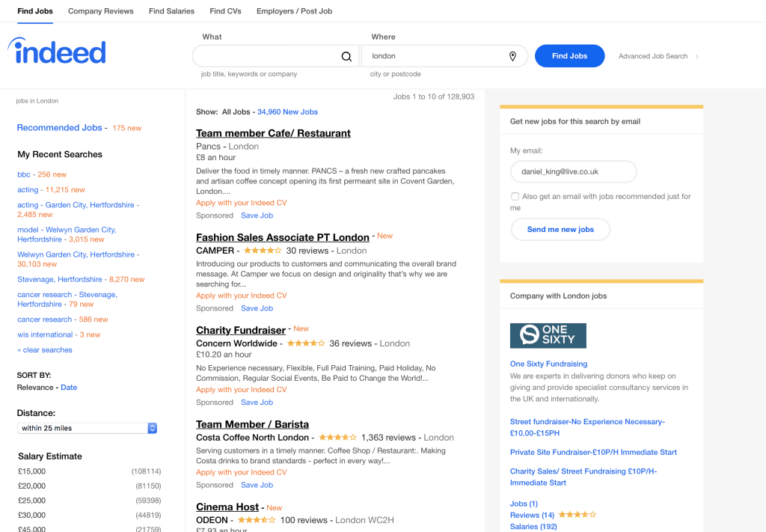Open Employers / Post Job tab
Viewport: 766px width, 532px height.
point(294,10)
